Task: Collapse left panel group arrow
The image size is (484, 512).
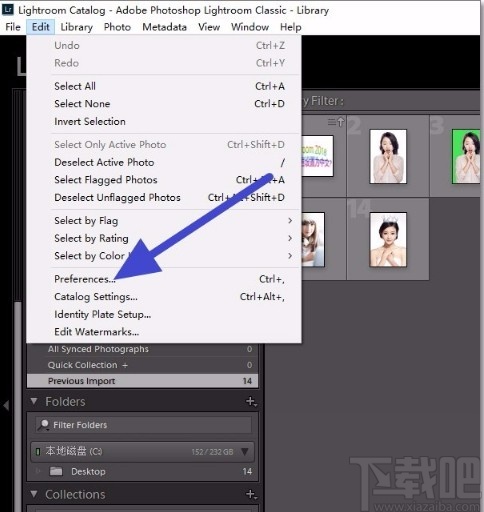Action: (x=6, y=406)
